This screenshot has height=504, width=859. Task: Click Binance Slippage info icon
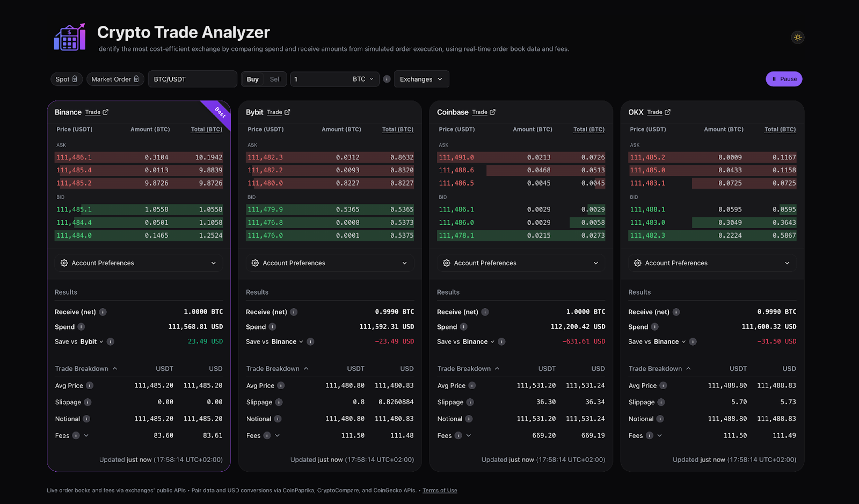(x=88, y=402)
